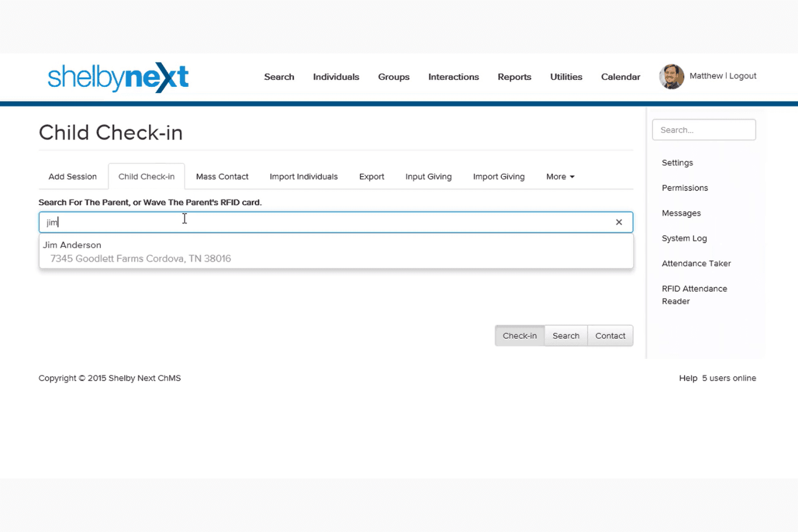Open the Reports menu

coord(514,77)
